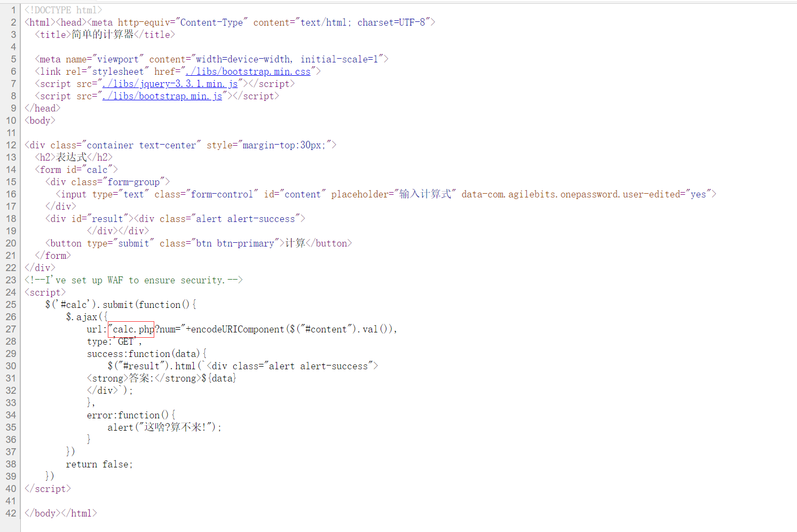Open the ./libs/bootstrap.min.css link
The width and height of the screenshot is (797, 532).
(248, 72)
